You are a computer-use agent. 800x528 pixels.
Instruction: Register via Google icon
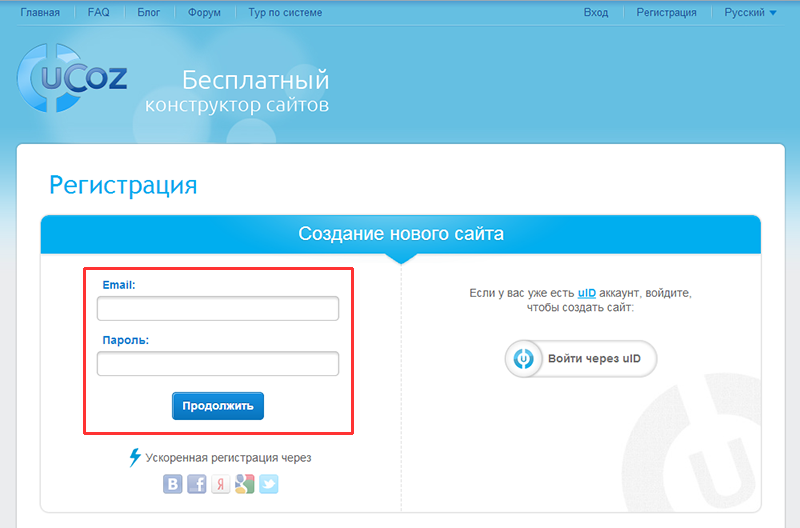pos(244,484)
